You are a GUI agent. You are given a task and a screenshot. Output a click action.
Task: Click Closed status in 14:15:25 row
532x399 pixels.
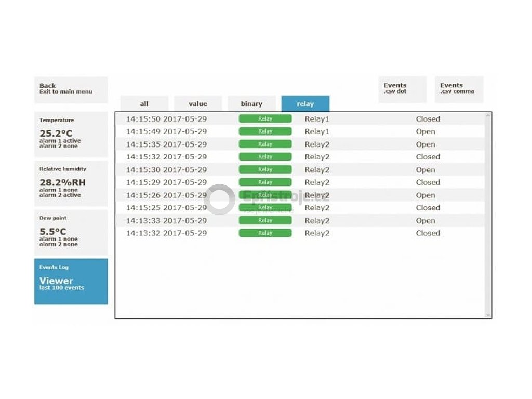click(428, 208)
